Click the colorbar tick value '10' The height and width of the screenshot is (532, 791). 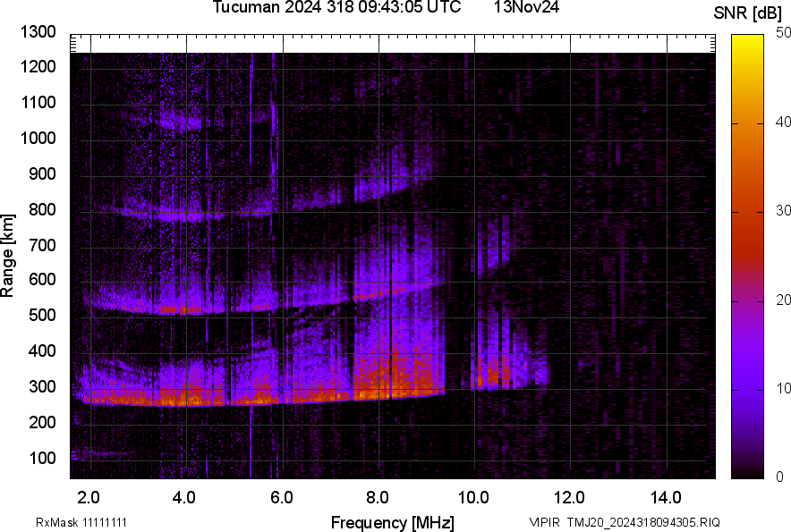pyautogui.click(x=784, y=389)
